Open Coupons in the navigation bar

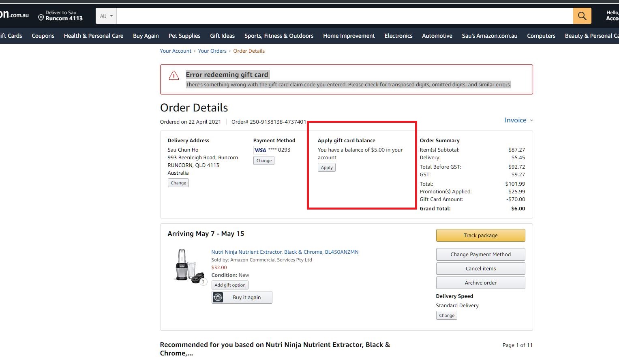(x=43, y=36)
